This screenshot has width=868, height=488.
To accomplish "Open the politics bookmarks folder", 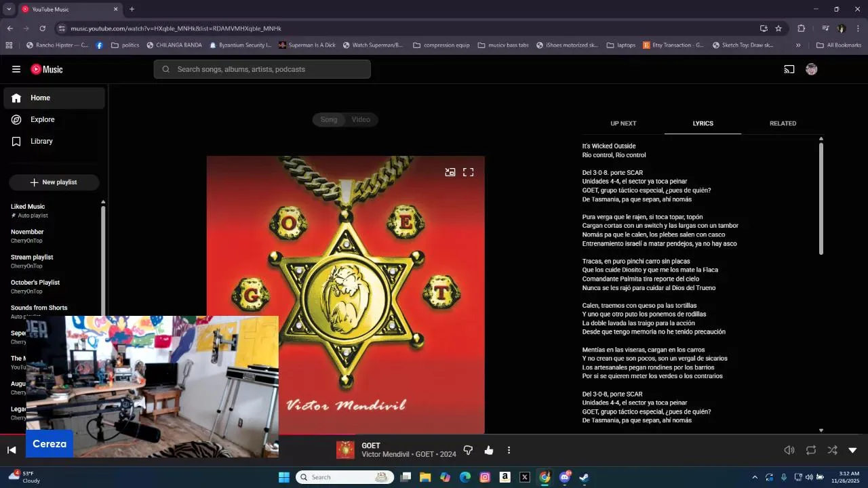I will 125,45.
